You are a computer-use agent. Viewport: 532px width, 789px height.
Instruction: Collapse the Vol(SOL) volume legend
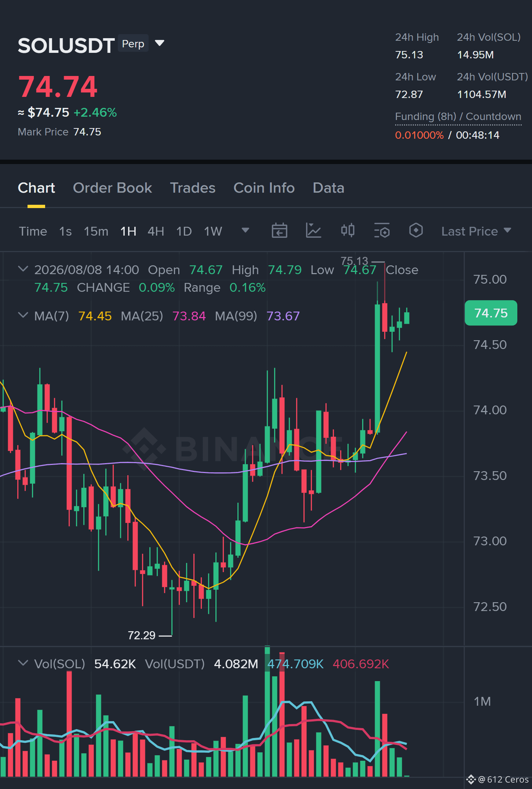click(x=23, y=663)
